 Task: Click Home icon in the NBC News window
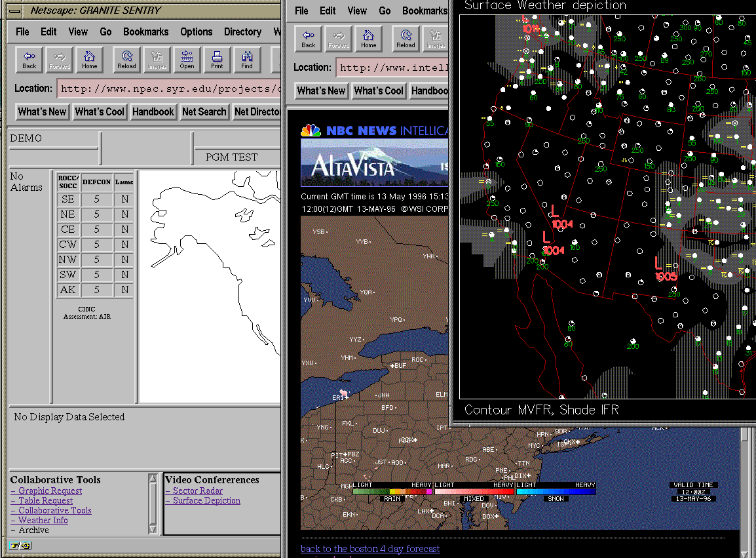click(x=369, y=38)
